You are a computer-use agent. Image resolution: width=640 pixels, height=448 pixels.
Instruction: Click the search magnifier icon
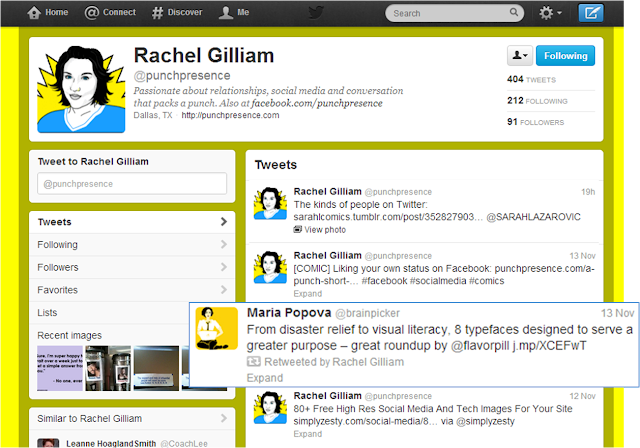click(x=514, y=13)
